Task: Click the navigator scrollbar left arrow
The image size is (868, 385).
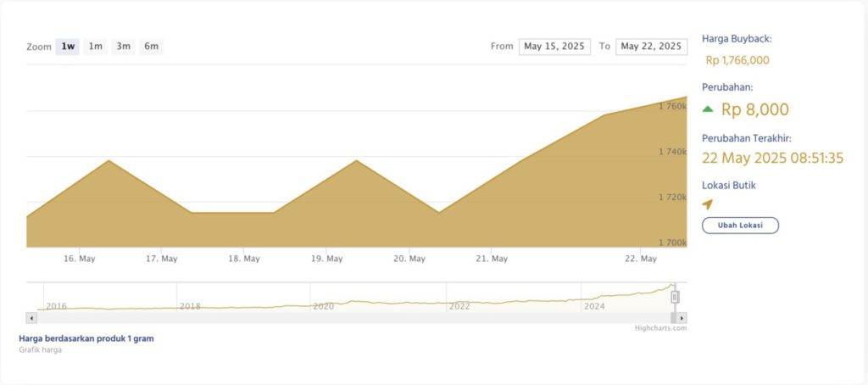Action: coord(31,317)
